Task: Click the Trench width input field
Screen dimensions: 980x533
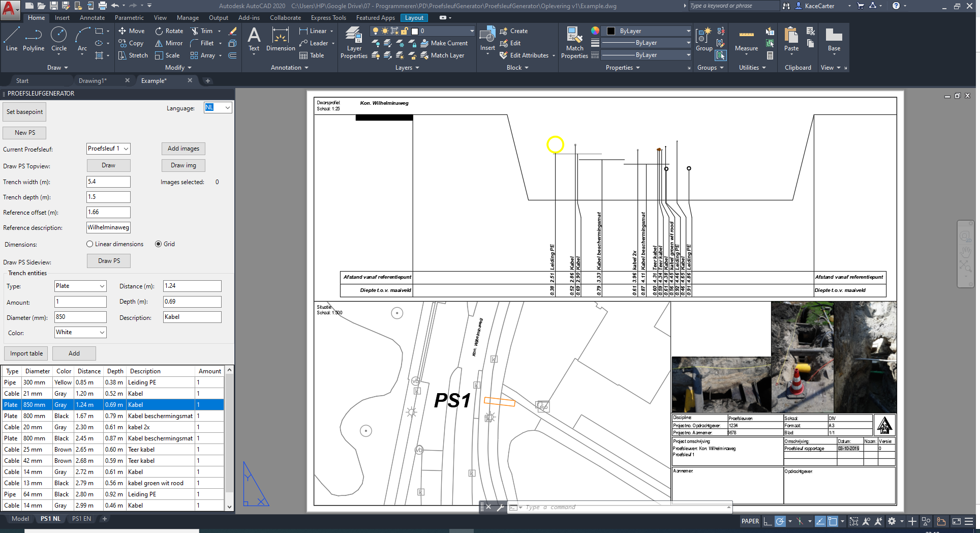Action: (x=108, y=182)
